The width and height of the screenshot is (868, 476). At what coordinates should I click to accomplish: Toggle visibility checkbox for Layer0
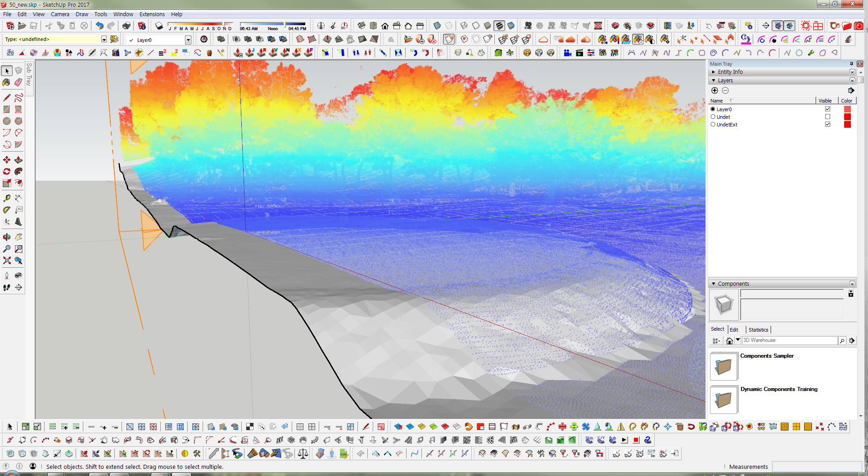827,109
